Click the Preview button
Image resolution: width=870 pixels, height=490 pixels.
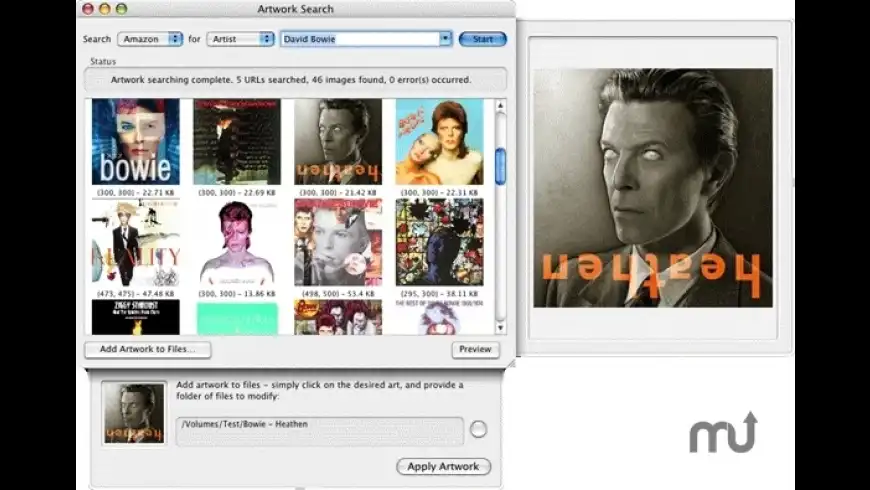(475, 349)
